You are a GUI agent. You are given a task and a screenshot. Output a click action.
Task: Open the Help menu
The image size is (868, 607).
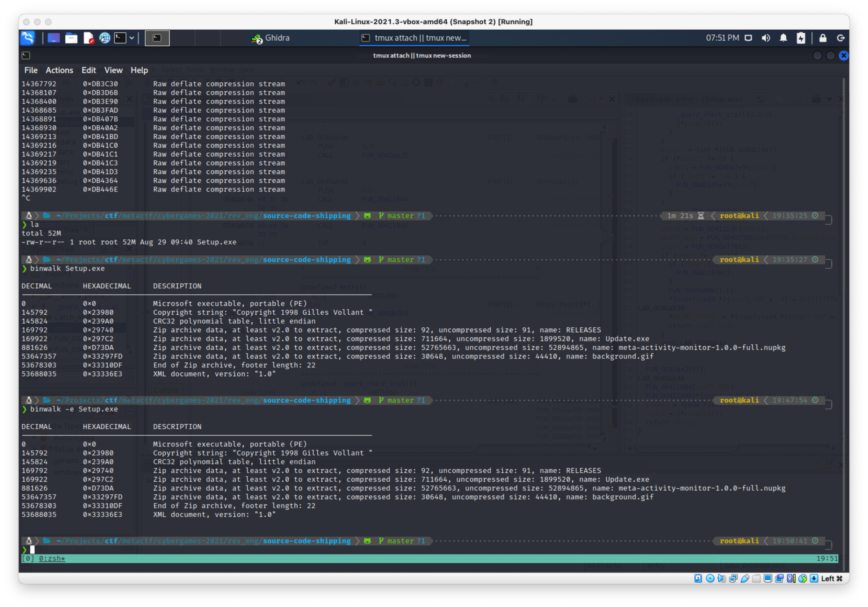point(139,70)
